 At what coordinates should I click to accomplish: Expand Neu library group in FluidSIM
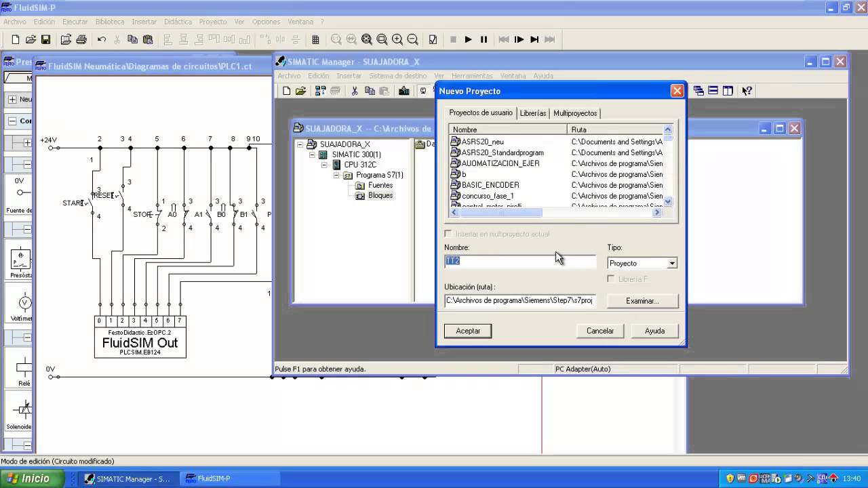coord(12,99)
